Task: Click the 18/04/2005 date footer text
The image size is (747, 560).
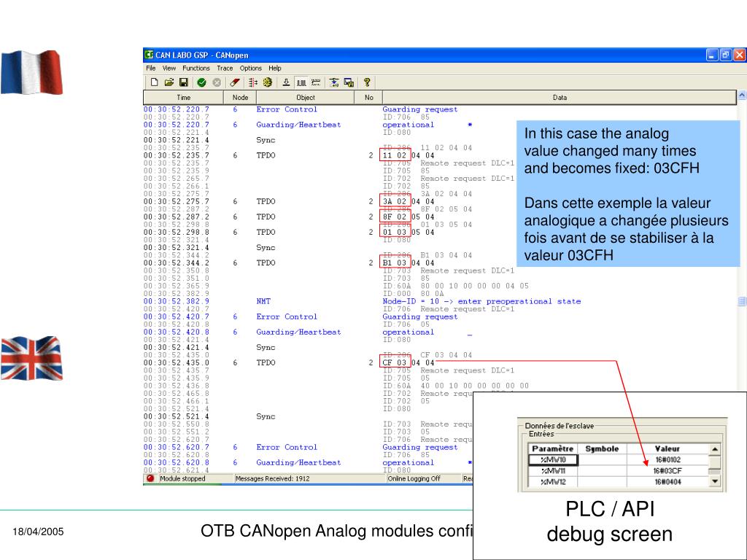Action: click(x=38, y=532)
